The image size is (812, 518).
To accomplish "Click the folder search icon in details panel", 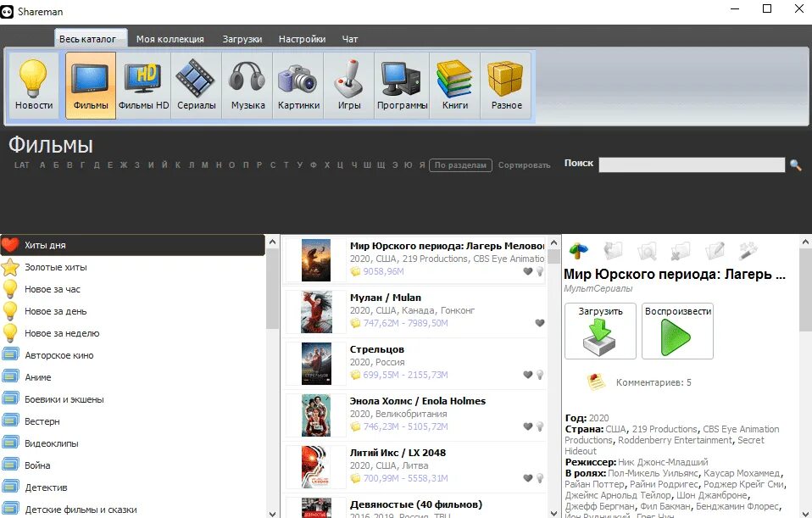I will click(x=647, y=251).
